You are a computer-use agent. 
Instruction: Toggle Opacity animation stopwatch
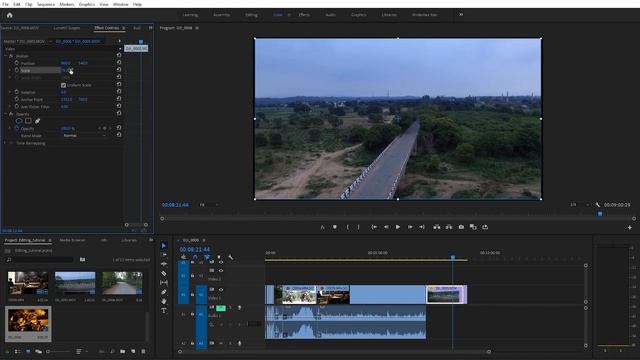(17, 128)
